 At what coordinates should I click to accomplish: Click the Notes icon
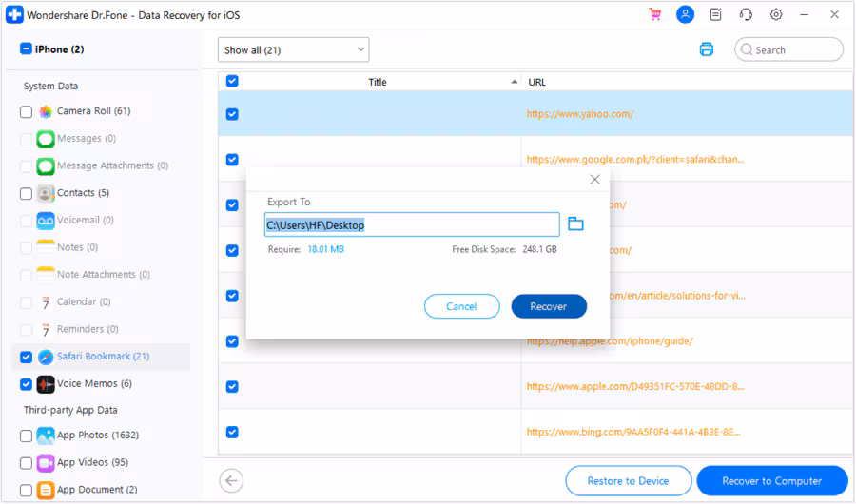[46, 247]
